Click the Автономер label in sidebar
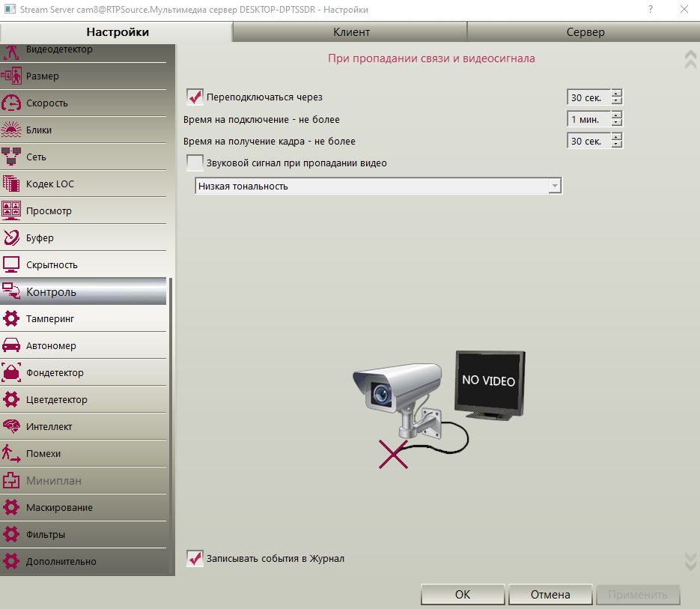The height and width of the screenshot is (609, 700). 51,346
